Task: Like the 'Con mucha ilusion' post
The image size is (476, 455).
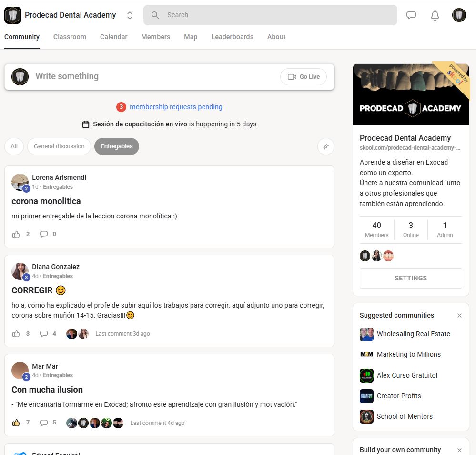Action: 16,423
